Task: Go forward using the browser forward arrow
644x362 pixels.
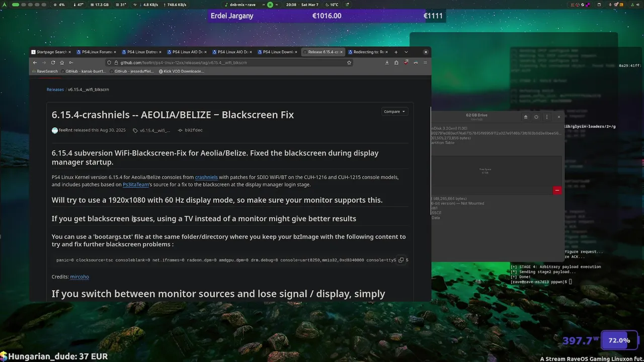Action: (44, 62)
